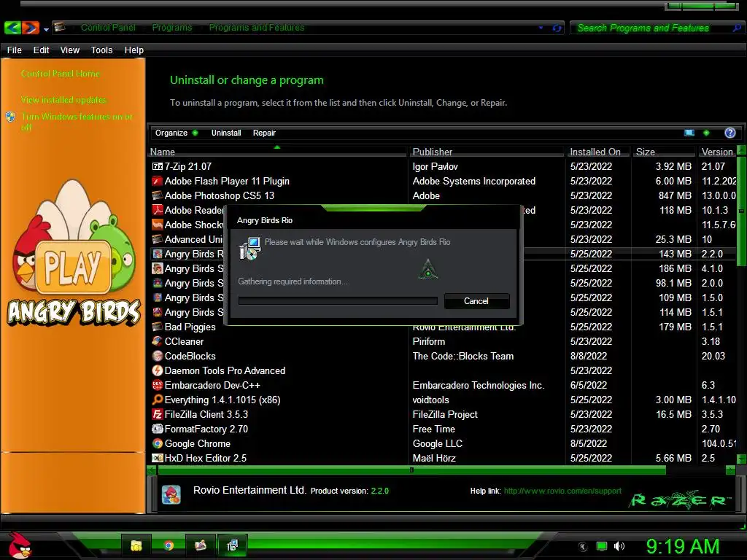This screenshot has height=560, width=747.
Task: Expand the address bar history dropdown
Action: (x=541, y=28)
